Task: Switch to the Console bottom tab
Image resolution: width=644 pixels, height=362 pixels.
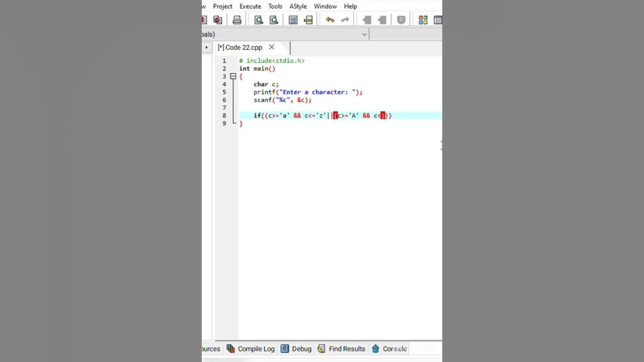Action: [389, 349]
